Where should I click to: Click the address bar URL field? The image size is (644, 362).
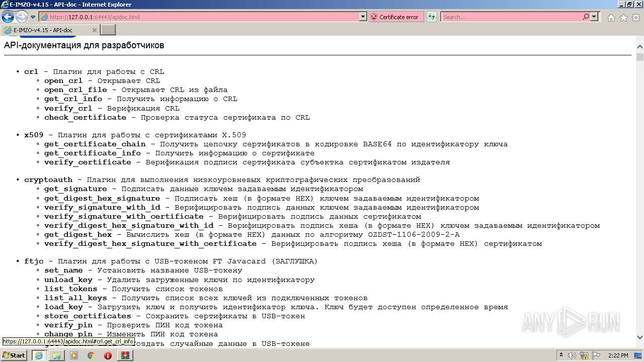point(199,17)
